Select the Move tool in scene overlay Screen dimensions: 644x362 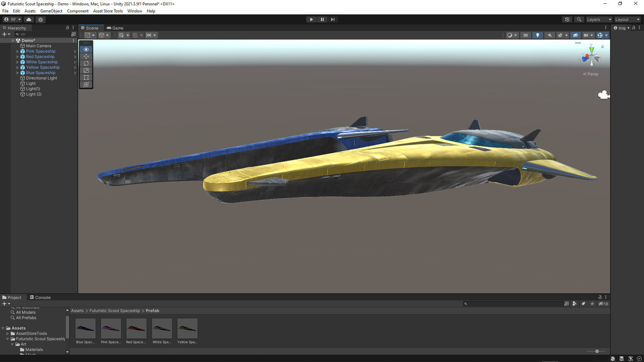86,56
